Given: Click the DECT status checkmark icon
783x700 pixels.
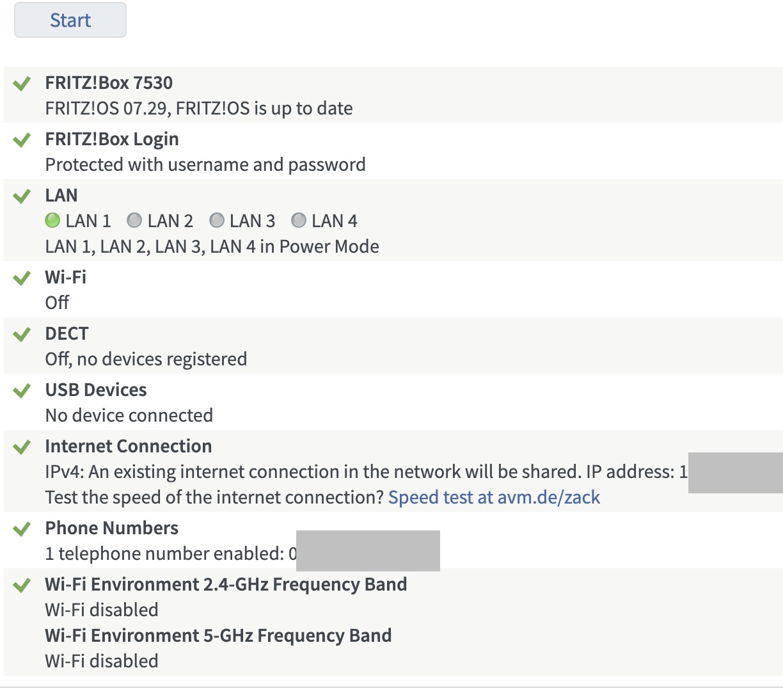Looking at the screenshot, I should coord(22,334).
